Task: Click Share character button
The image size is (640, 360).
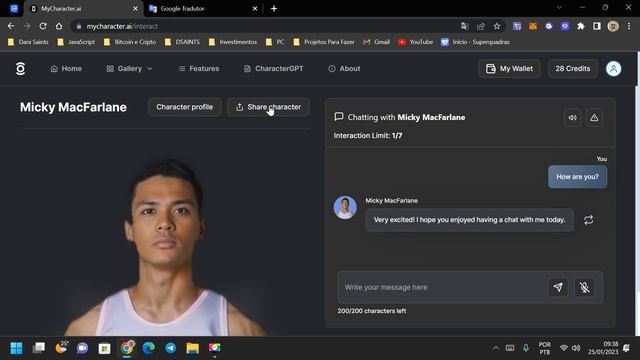Action: coord(268,107)
